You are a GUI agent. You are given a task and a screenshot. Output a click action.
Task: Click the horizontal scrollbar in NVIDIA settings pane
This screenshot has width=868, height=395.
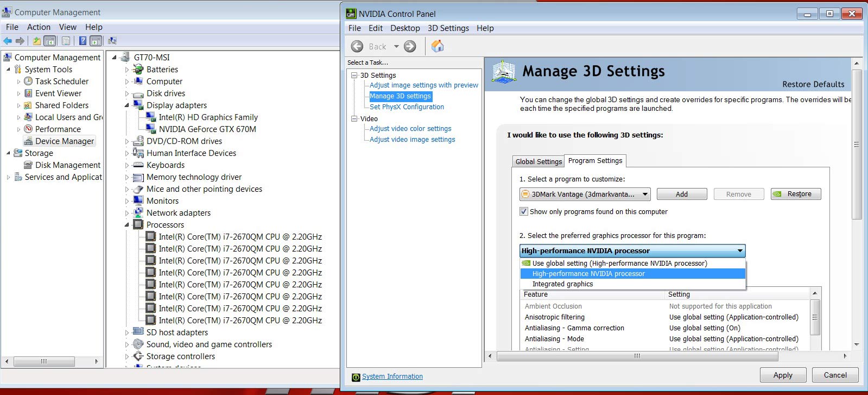click(637, 356)
